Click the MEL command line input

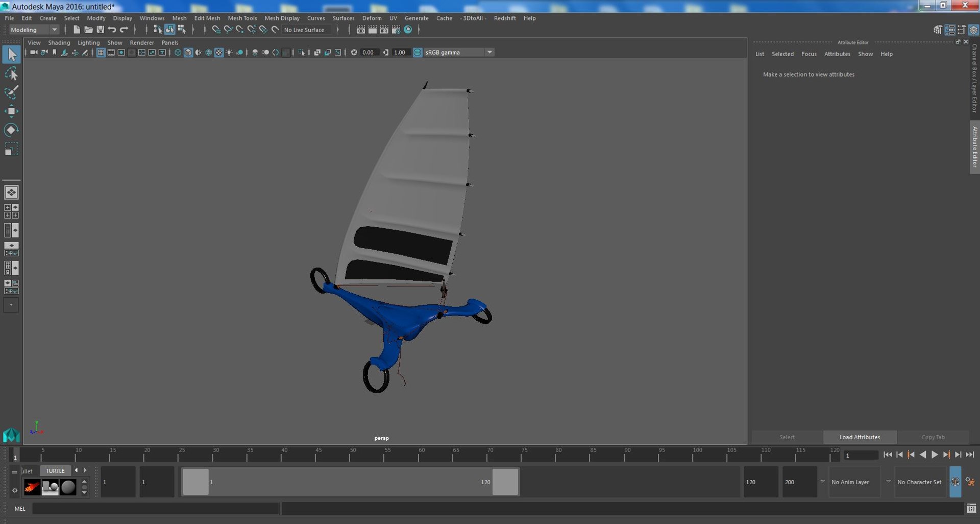point(156,509)
